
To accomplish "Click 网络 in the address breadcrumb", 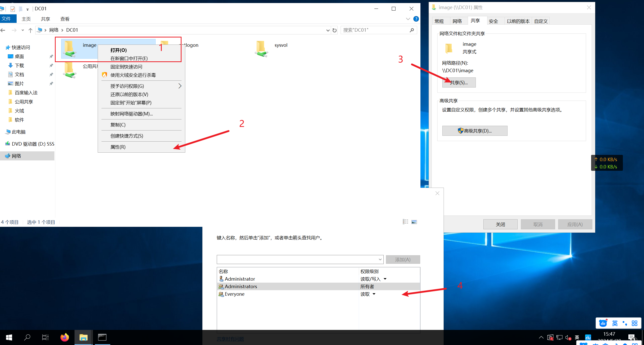I will (x=54, y=30).
